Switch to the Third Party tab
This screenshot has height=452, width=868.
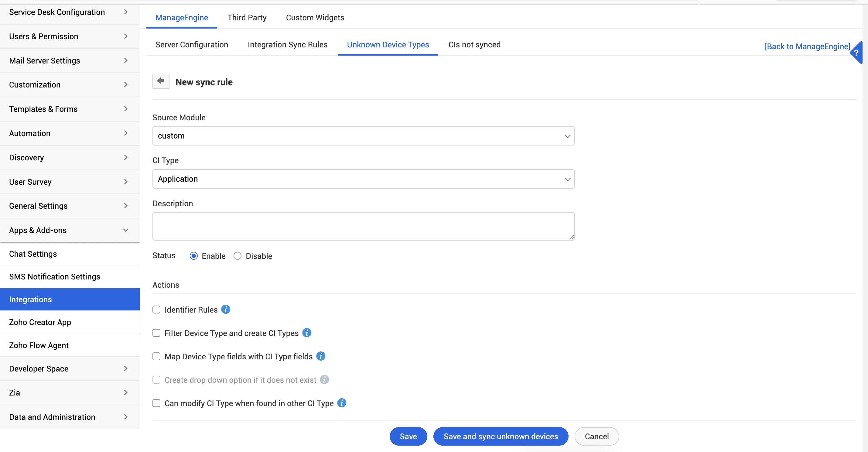pos(247,18)
